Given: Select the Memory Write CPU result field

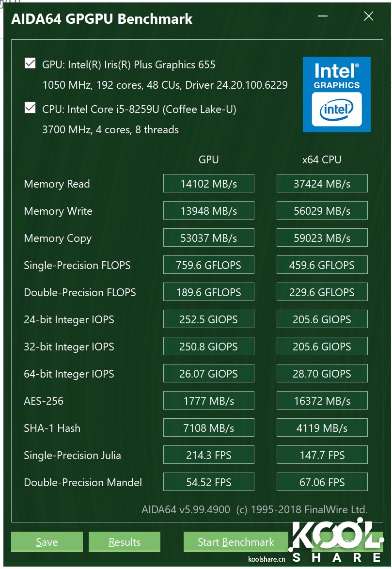Looking at the screenshot, I should click(322, 210).
